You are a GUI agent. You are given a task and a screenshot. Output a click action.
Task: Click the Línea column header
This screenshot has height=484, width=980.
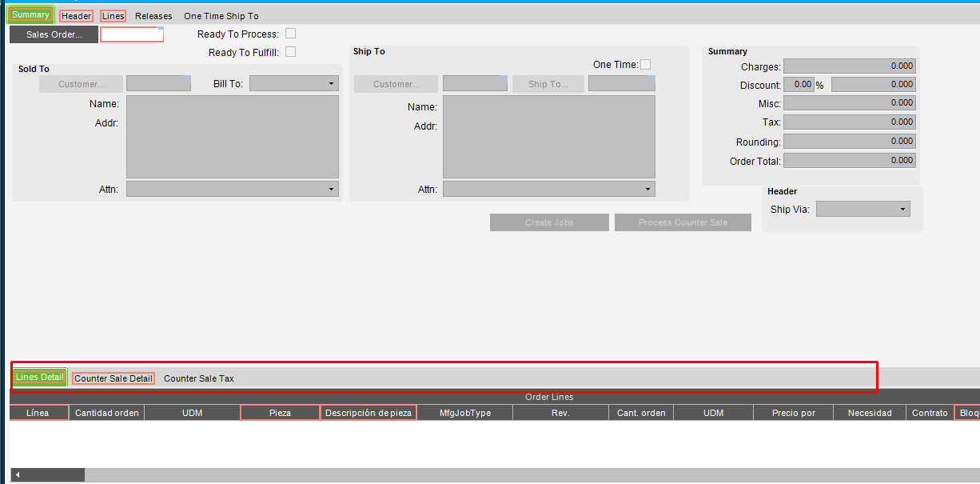pyautogui.click(x=38, y=413)
